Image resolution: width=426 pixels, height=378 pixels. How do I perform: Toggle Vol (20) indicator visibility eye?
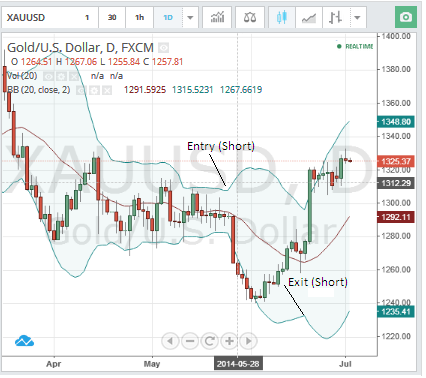click(48, 77)
